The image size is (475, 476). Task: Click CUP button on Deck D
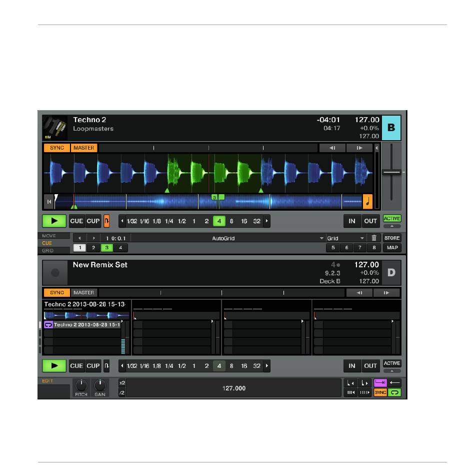click(93, 366)
